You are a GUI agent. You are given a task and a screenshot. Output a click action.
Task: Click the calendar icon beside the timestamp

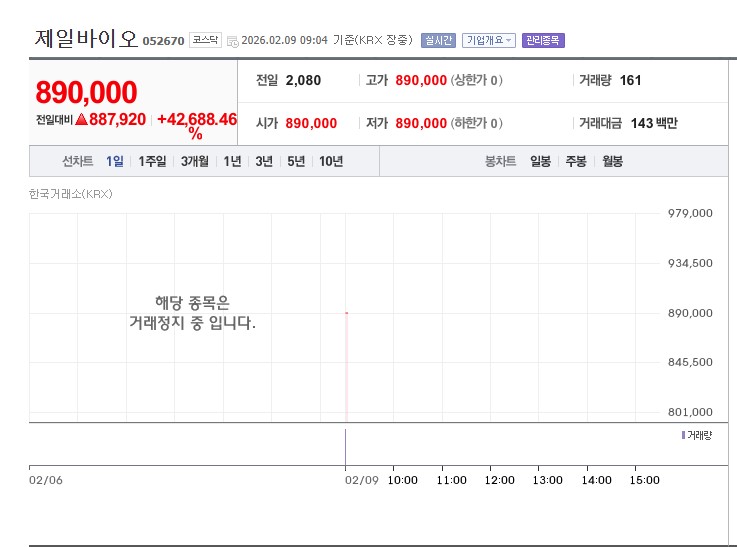pyautogui.click(x=233, y=41)
